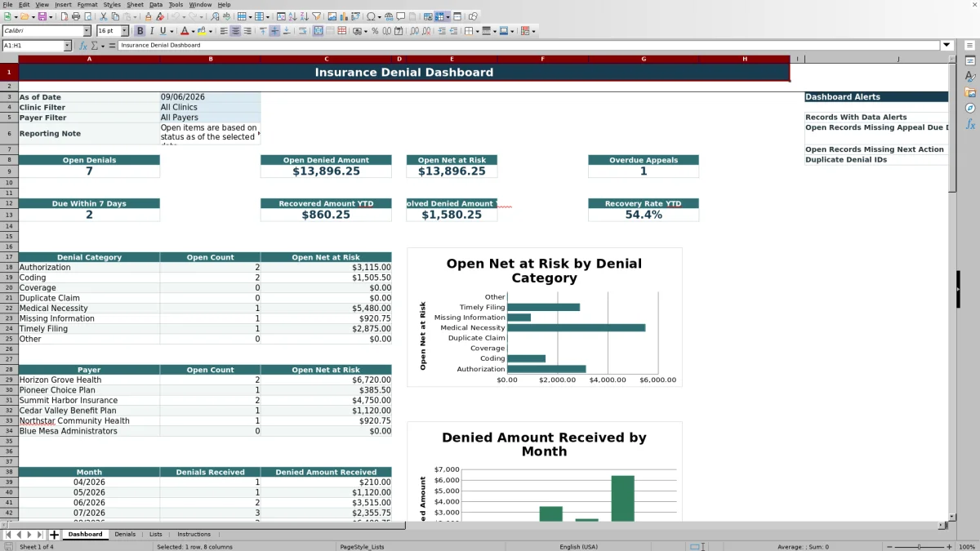This screenshot has width=980, height=551.
Task: Open Find and Replace tool
Action: [215, 16]
